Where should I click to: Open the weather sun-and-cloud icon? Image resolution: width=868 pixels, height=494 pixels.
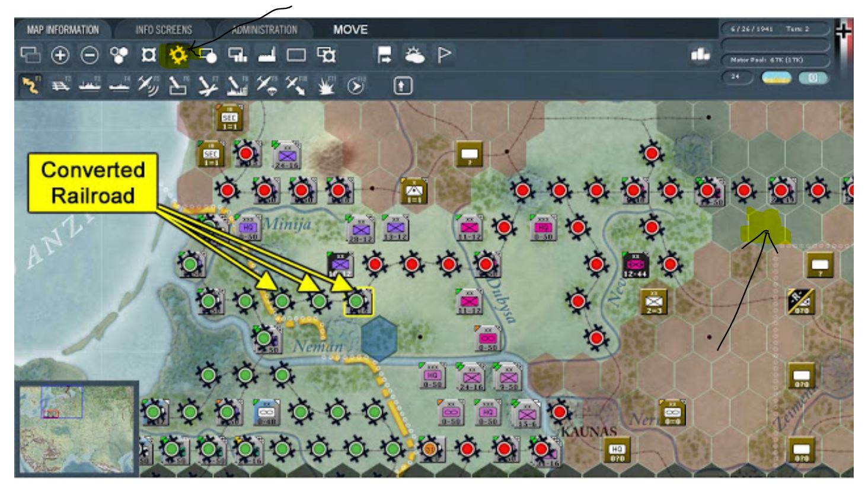[414, 55]
